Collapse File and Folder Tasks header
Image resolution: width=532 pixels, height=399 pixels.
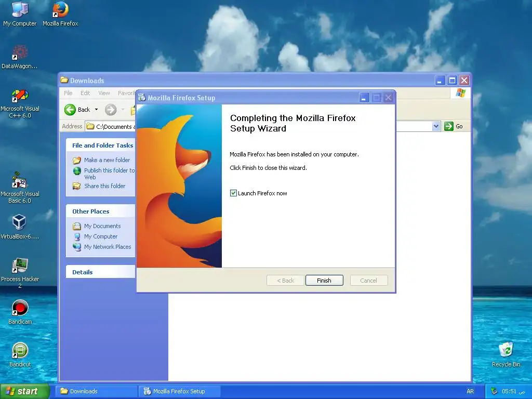(x=100, y=145)
